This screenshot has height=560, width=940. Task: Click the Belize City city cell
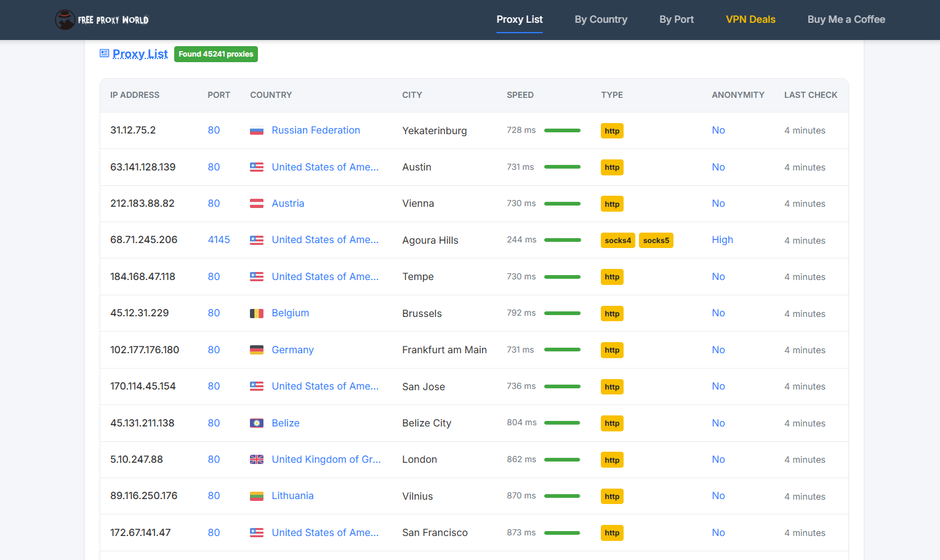click(427, 423)
